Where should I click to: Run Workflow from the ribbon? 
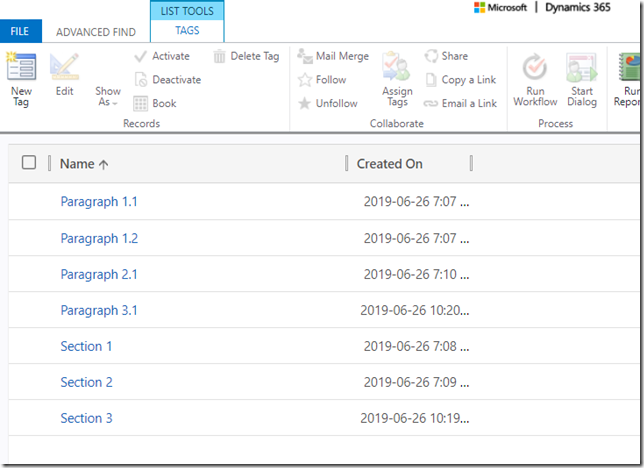point(535,68)
